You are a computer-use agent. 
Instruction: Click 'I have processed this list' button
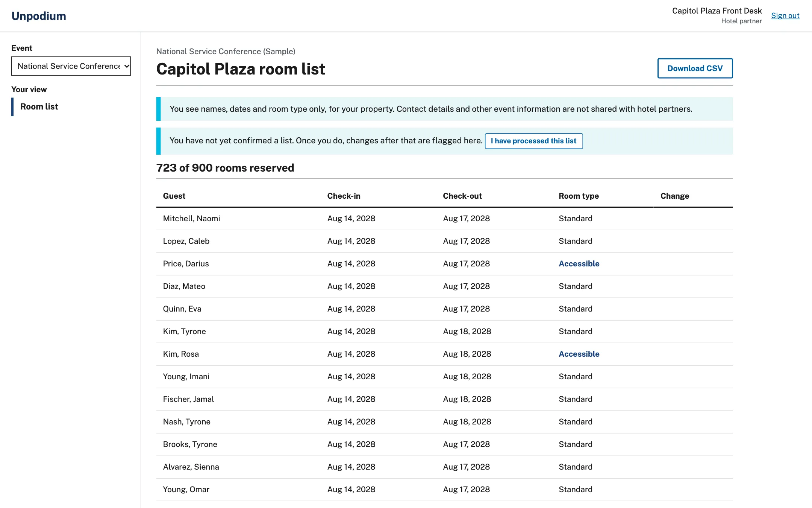pos(534,141)
